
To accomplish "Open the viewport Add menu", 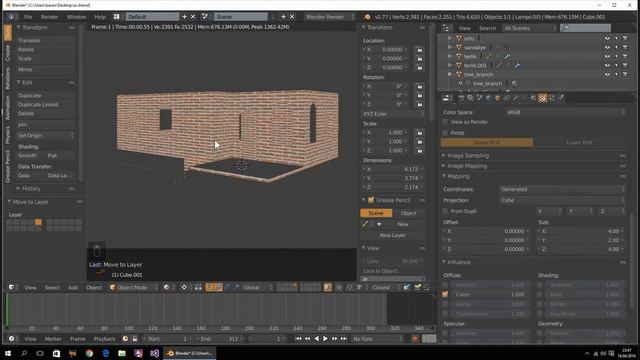I will coord(73,287).
